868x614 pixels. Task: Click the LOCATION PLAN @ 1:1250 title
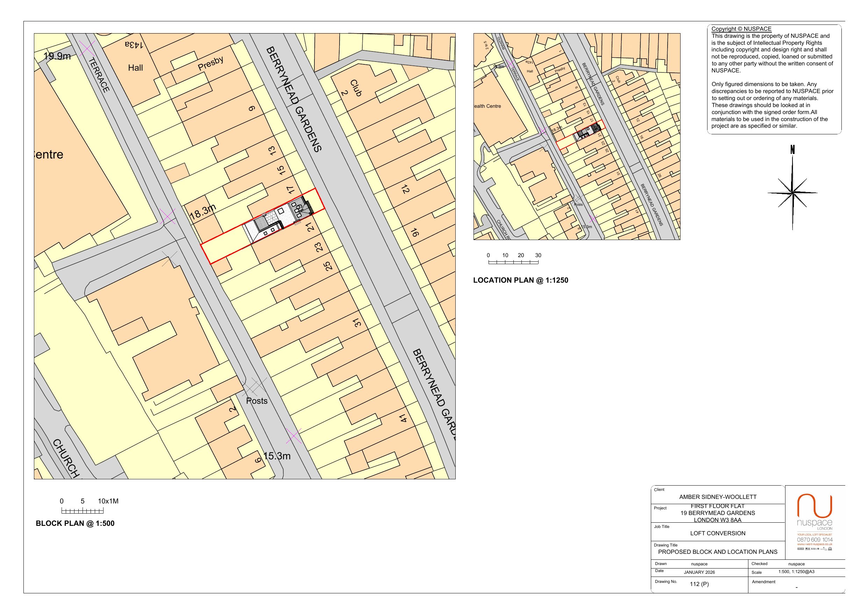(521, 280)
